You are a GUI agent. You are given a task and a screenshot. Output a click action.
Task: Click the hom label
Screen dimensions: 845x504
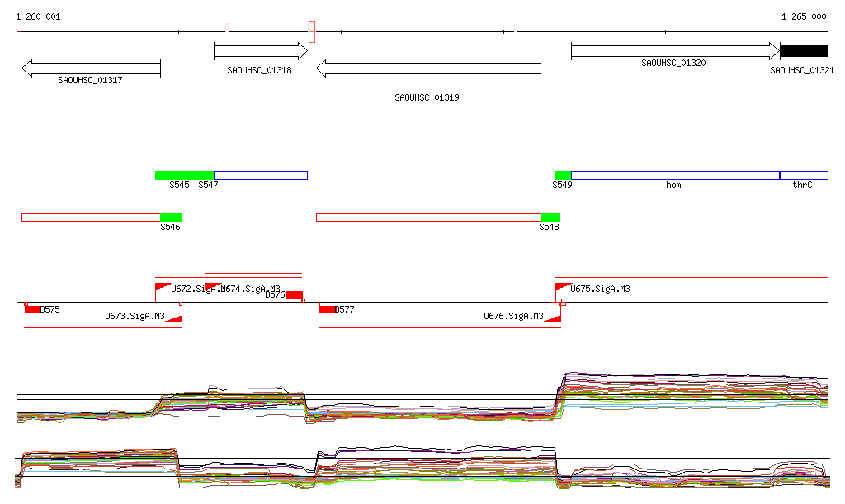673,186
